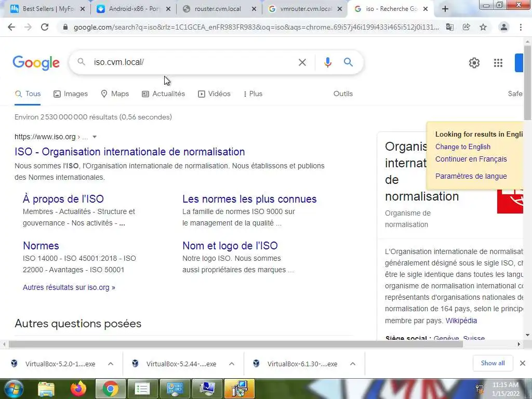The height and width of the screenshot is (399, 532).
Task: Open a new tab with plus icon
Action: pyautogui.click(x=445, y=9)
